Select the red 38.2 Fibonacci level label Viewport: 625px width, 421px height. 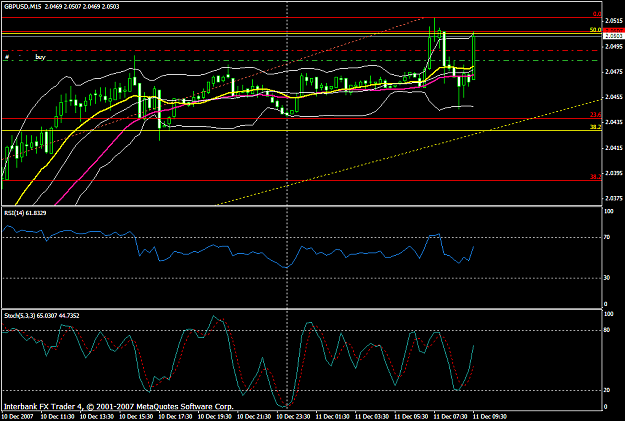tap(596, 177)
